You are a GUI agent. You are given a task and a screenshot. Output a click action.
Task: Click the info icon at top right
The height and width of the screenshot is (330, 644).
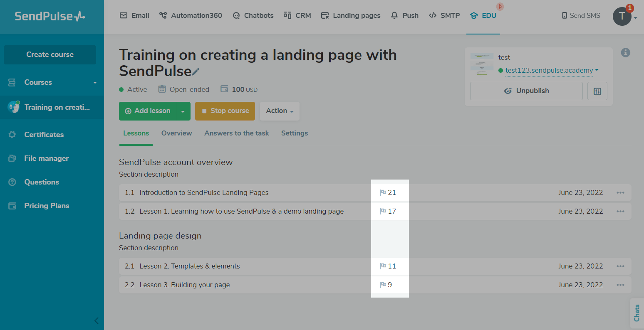pos(625,53)
